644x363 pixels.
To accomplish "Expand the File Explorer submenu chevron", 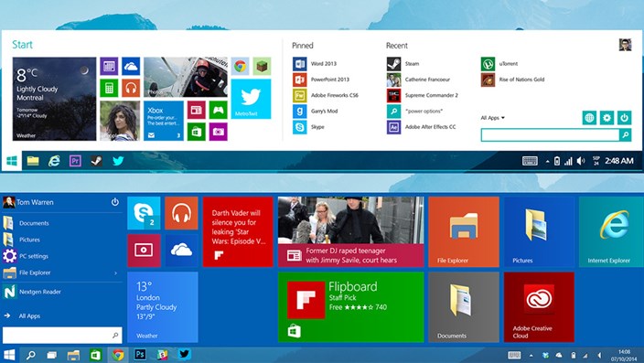I will (x=115, y=273).
